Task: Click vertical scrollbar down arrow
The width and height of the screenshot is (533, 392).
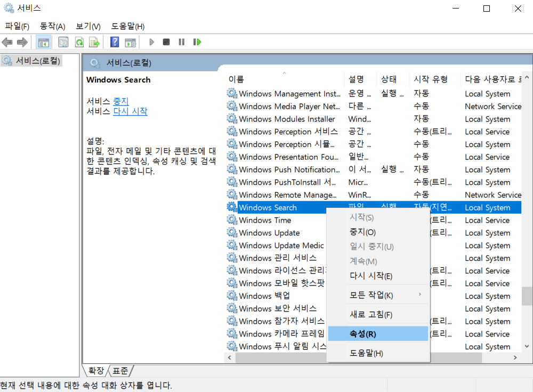Action: pyautogui.click(x=527, y=346)
